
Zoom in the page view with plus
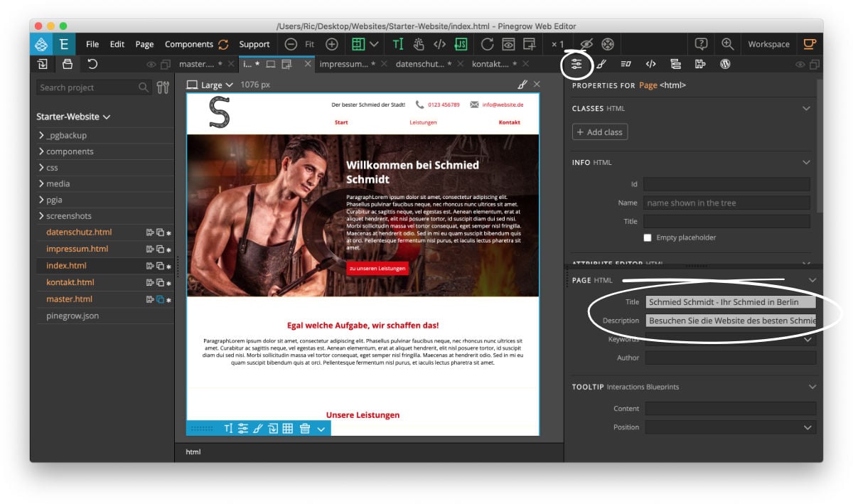331,44
